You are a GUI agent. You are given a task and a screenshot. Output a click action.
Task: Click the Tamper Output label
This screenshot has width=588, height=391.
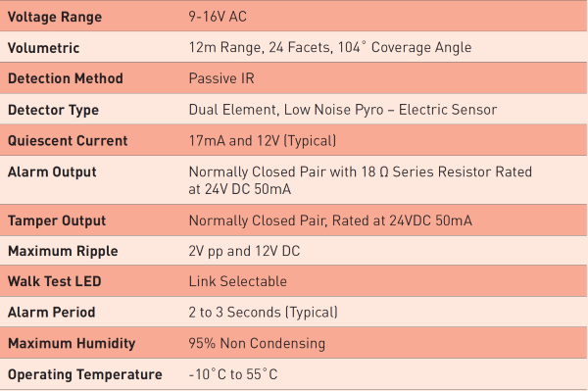click(57, 220)
